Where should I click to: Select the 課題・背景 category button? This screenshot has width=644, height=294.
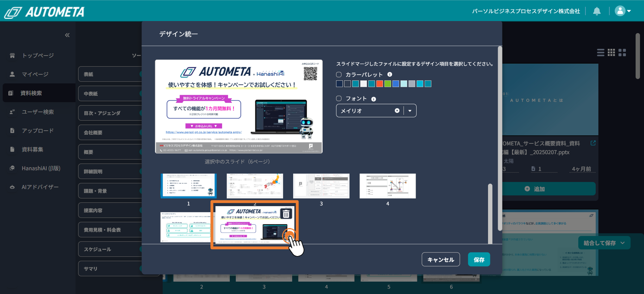[110, 191]
